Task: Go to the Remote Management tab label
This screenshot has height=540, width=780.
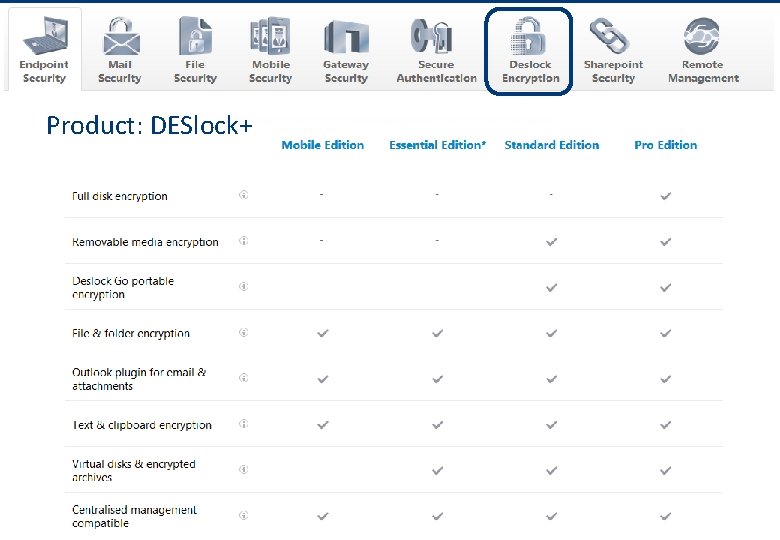Action: pos(703,71)
